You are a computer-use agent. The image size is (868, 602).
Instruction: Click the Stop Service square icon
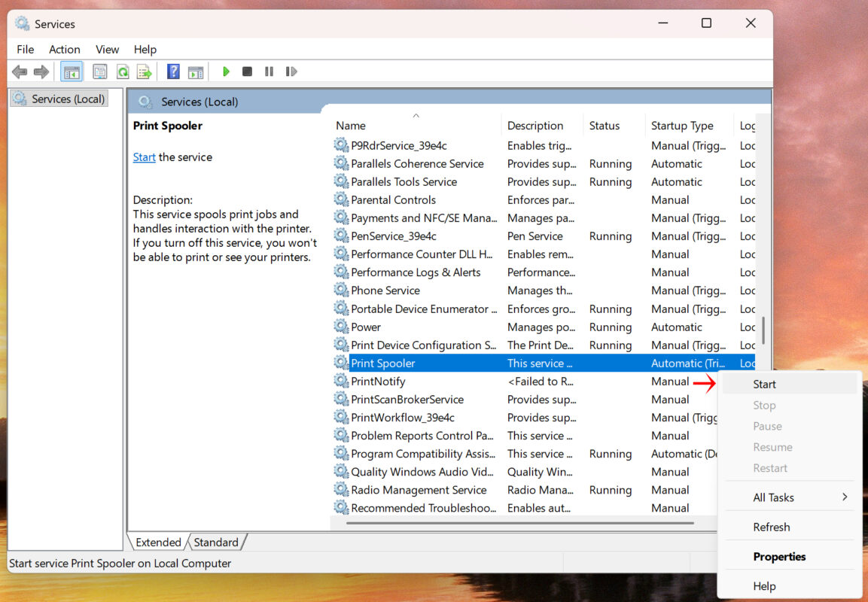(x=247, y=71)
